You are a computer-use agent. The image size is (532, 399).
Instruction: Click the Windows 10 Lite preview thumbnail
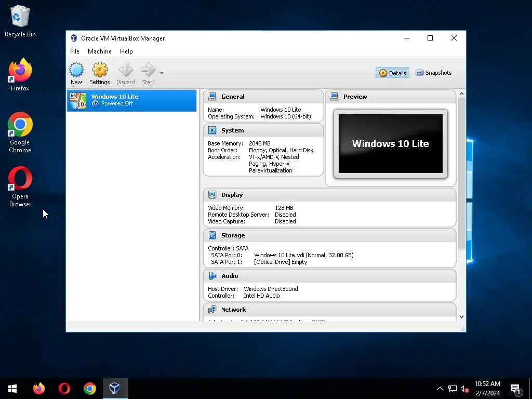click(x=391, y=143)
